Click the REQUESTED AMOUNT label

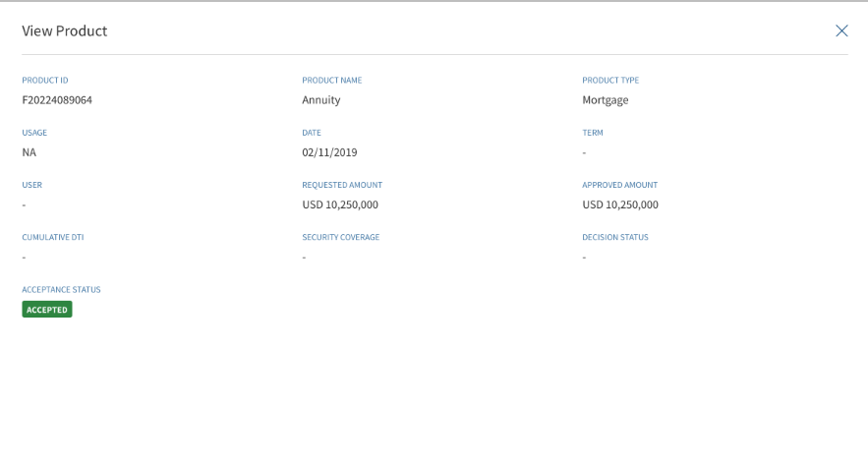pyautogui.click(x=342, y=185)
